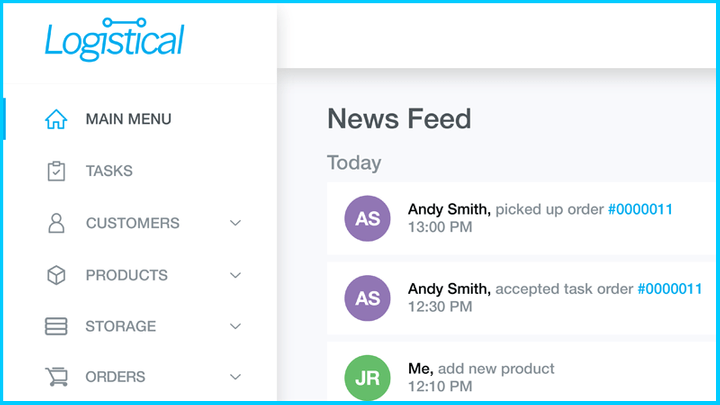Click Andy Smith's avatar on the 13:00 entry

[368, 218]
